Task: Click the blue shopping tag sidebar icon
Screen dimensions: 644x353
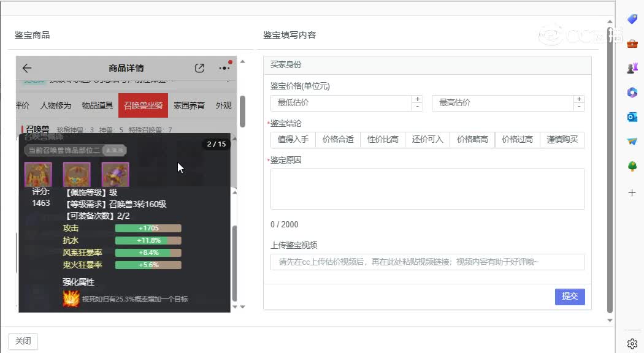Action: [632, 20]
